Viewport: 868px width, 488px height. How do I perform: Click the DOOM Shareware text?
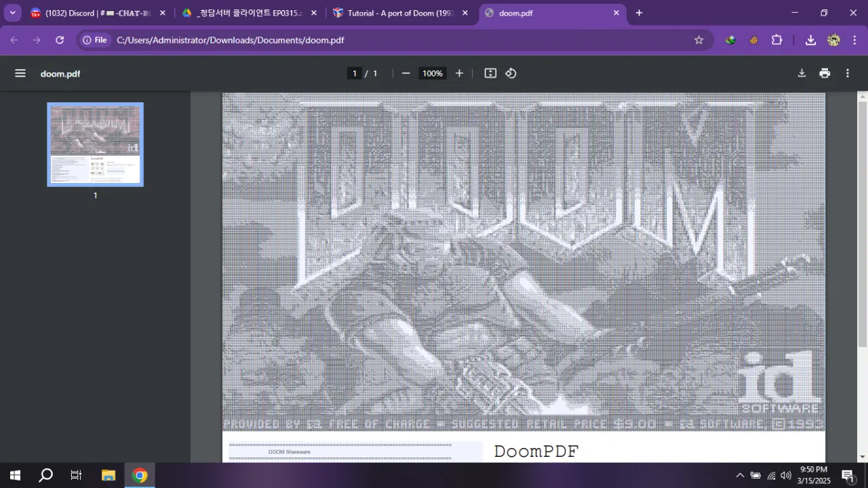pos(289,452)
